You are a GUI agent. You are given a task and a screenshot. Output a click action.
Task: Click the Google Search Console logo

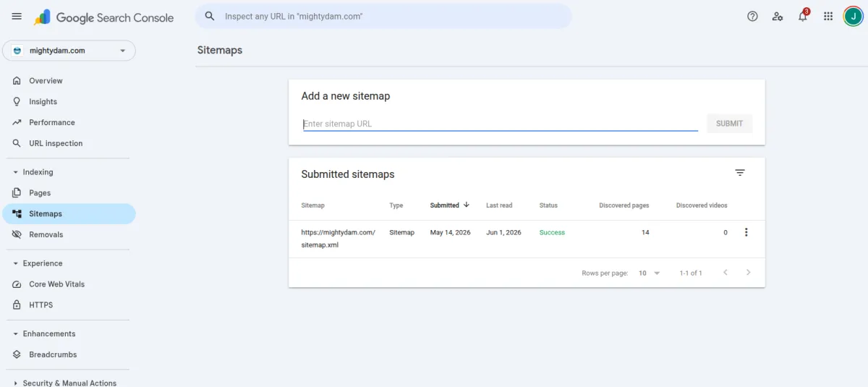tap(104, 17)
